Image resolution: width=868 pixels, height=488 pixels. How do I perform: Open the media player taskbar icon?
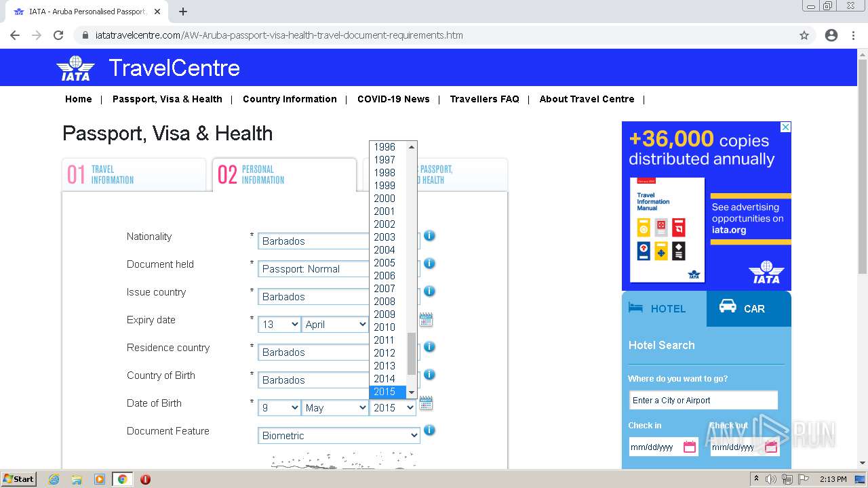click(100, 479)
